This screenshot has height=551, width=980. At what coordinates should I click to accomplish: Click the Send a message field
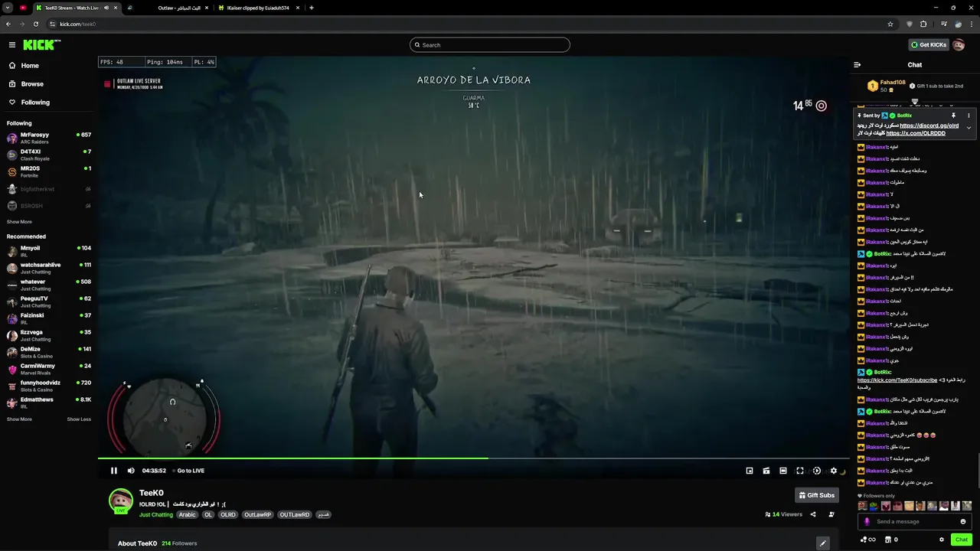(x=915, y=522)
